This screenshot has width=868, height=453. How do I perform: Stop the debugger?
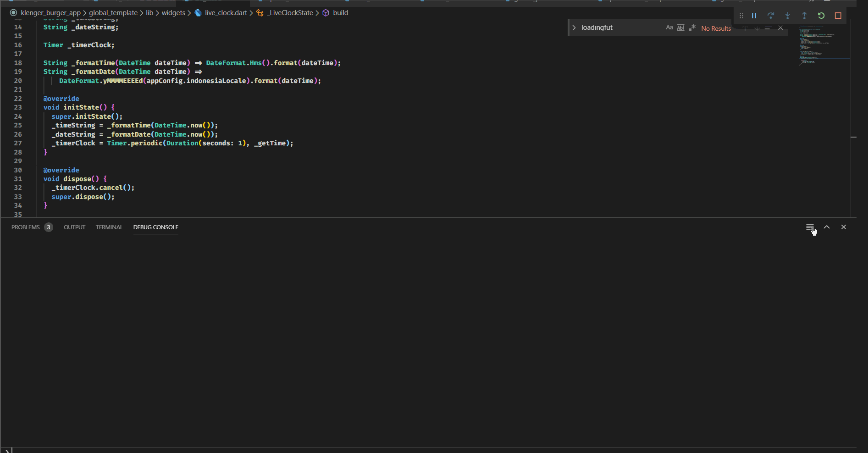click(x=838, y=15)
